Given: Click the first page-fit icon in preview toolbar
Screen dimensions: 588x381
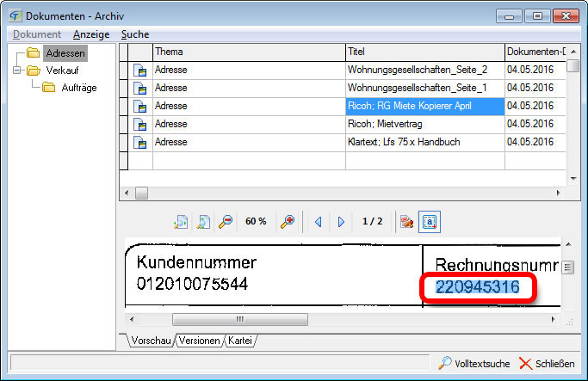Looking at the screenshot, I should pyautogui.click(x=181, y=221).
